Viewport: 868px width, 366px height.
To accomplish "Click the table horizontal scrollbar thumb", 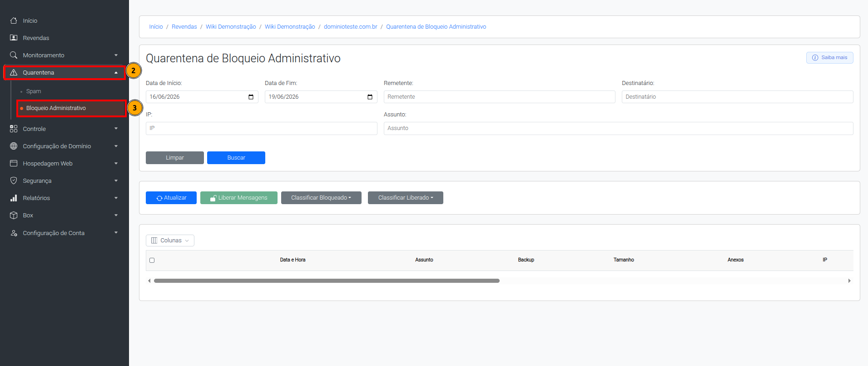I will 327,281.
